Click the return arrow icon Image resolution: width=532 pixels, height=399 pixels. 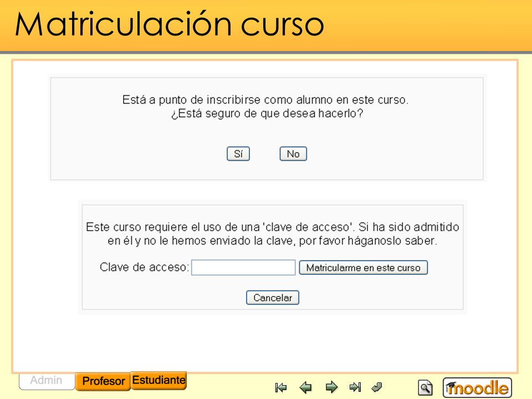(x=377, y=387)
